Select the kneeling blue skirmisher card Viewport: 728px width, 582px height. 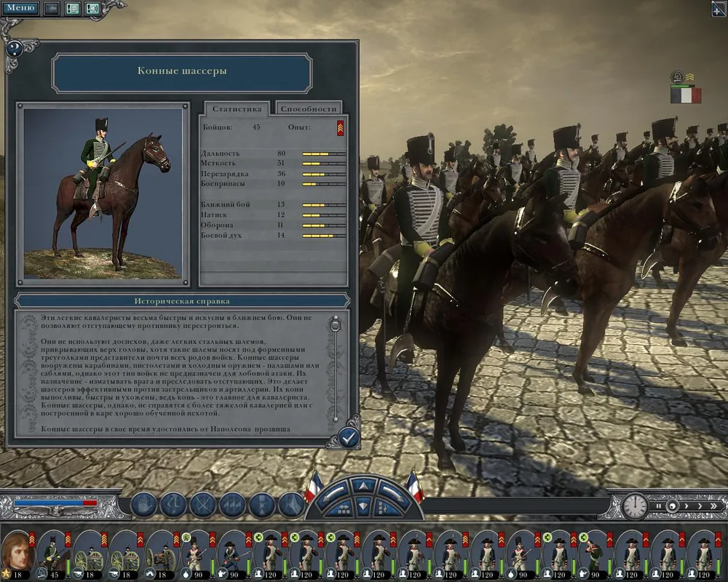tap(234, 556)
